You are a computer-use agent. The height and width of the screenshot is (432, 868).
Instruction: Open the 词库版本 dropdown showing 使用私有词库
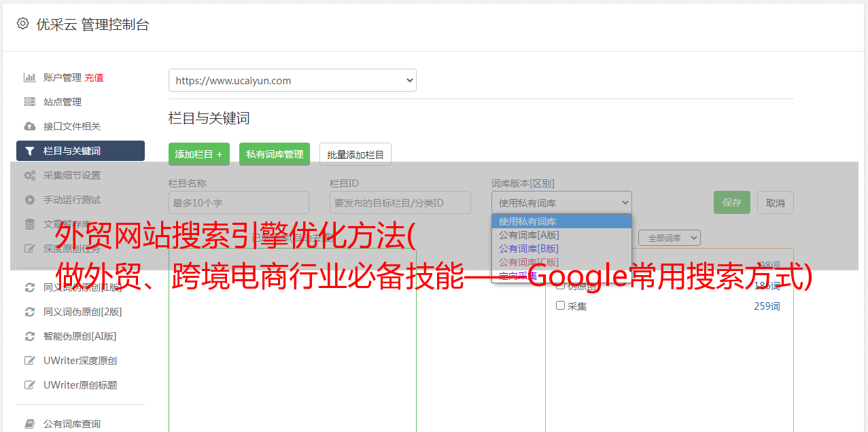point(561,202)
